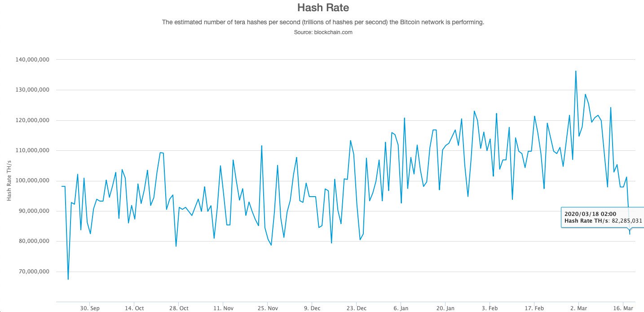Click the 2. Mar x-axis label
This screenshot has height=312, width=644.
[x=578, y=308]
